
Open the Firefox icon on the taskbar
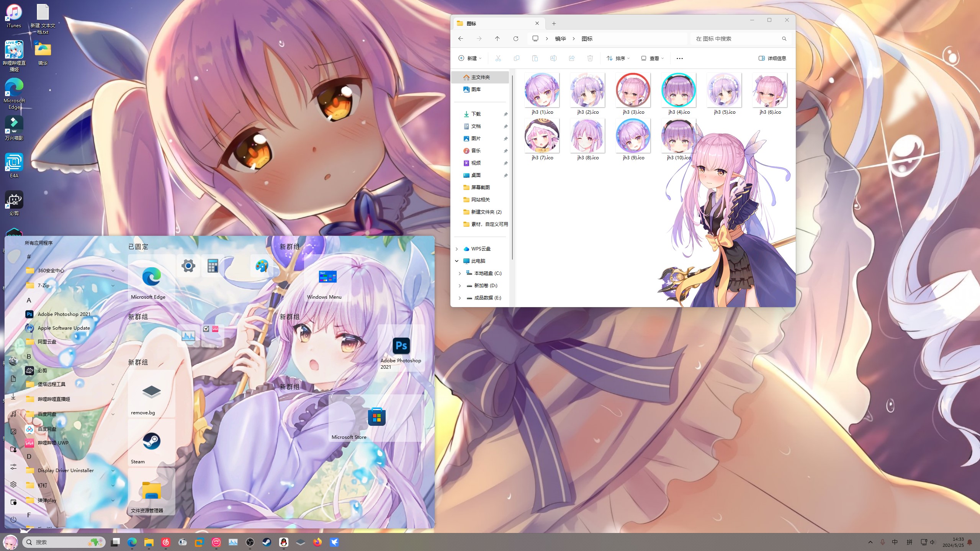[317, 542]
